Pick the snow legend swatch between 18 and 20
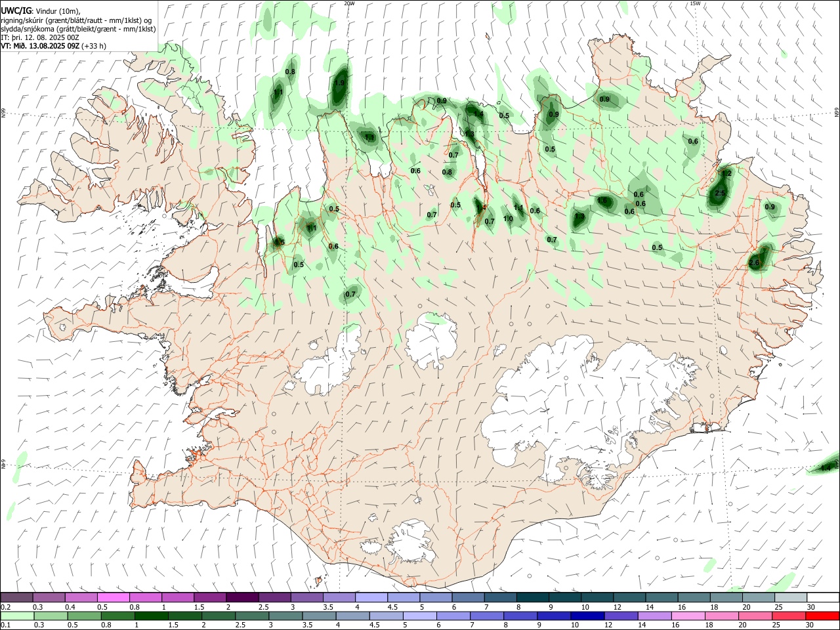This screenshot has width=840, height=630. (725, 597)
